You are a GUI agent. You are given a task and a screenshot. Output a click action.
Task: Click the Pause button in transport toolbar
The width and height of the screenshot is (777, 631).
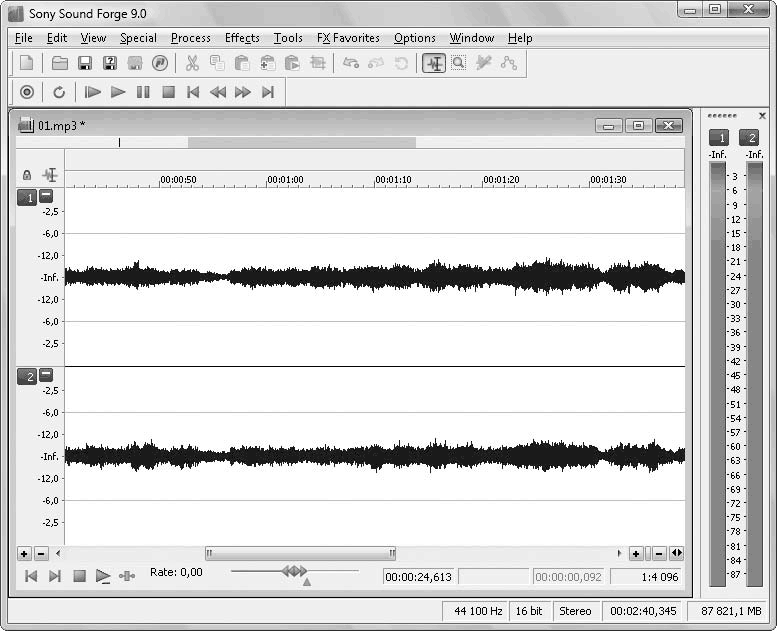pos(143,92)
